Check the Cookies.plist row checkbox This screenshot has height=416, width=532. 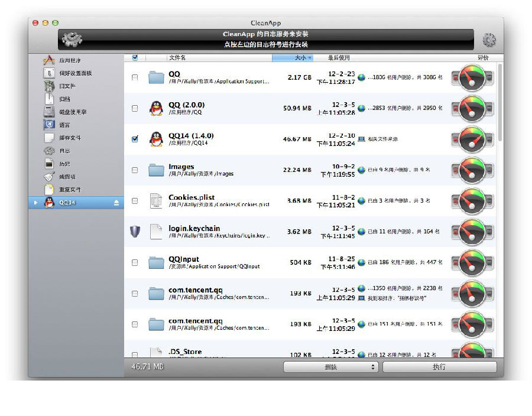coord(135,201)
